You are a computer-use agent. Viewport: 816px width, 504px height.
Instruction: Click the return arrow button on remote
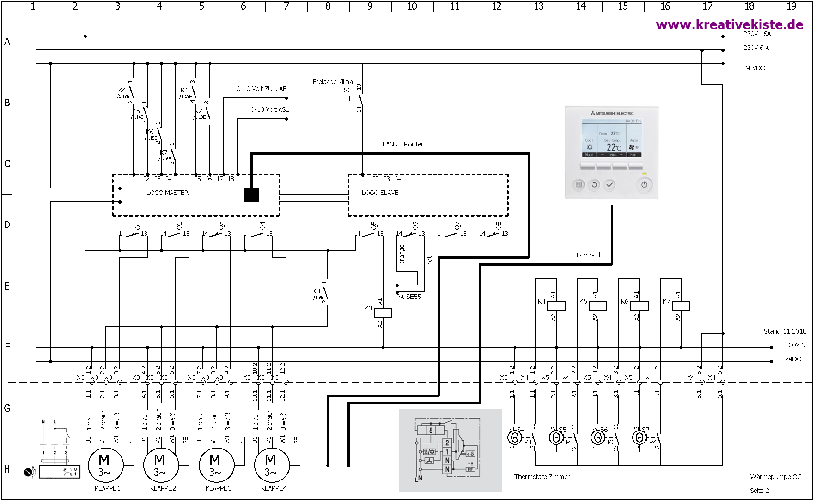pyautogui.click(x=594, y=185)
